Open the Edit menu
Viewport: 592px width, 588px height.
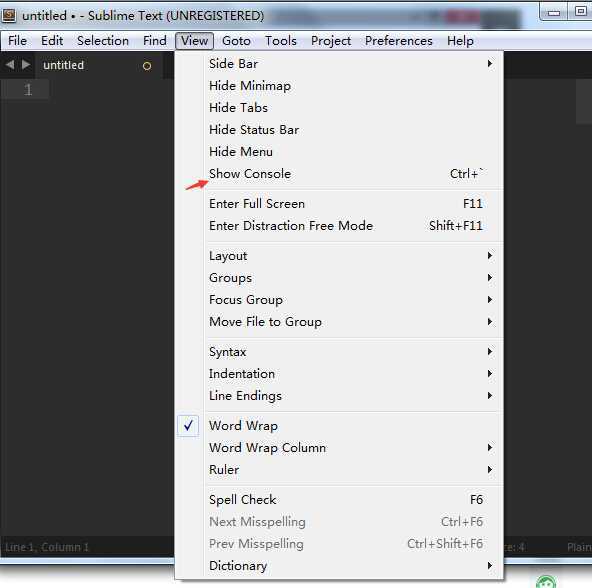click(x=52, y=40)
